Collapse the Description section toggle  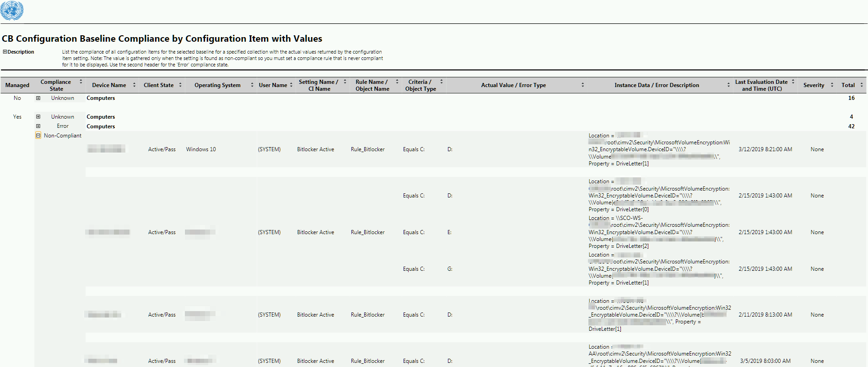tap(5, 52)
